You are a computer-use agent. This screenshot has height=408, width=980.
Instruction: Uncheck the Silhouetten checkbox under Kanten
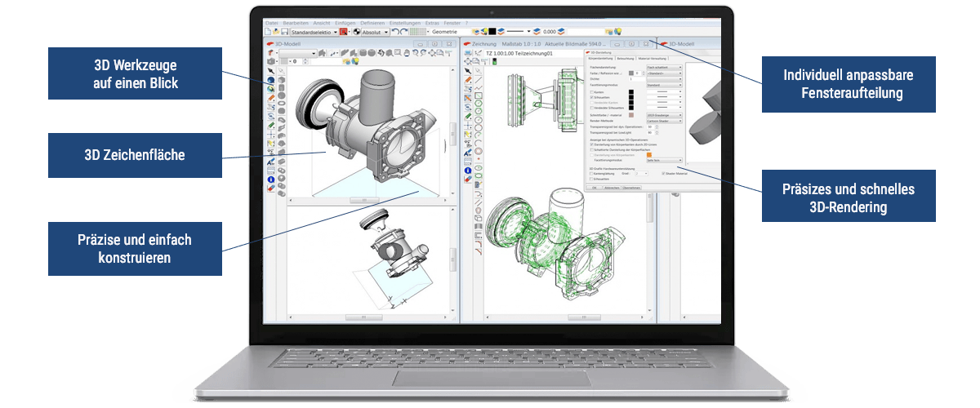coord(591,98)
